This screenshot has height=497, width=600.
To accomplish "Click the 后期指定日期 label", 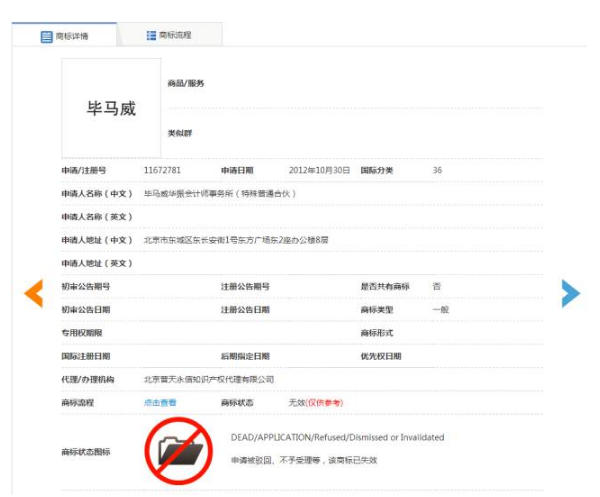I will [245, 356].
